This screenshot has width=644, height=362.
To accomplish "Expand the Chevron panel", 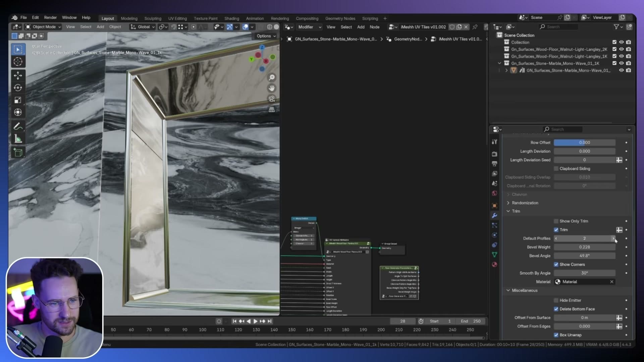I will (508, 194).
